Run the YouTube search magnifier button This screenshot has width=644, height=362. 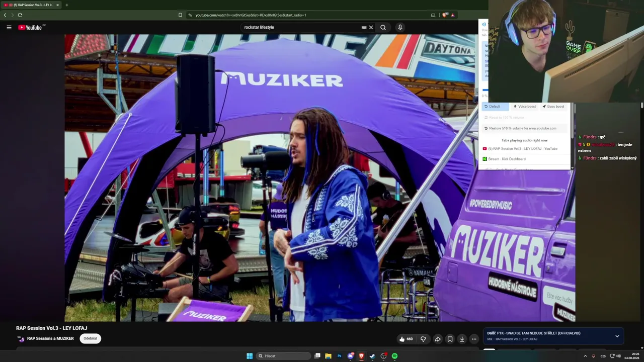click(x=383, y=27)
